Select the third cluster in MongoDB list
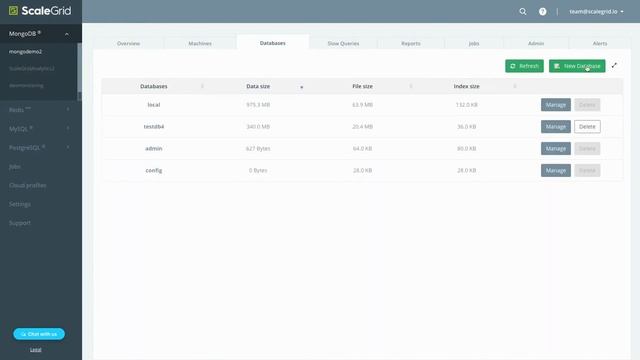Viewport: 640px width, 360px height. tap(26, 86)
